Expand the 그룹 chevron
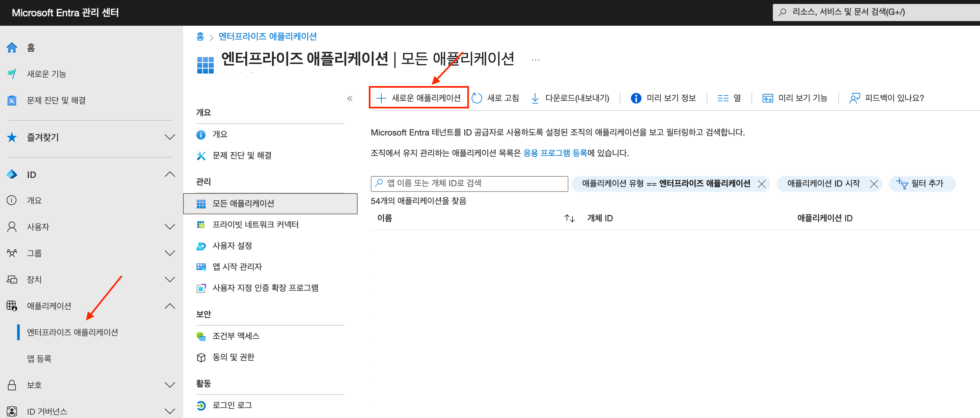 pos(170,253)
